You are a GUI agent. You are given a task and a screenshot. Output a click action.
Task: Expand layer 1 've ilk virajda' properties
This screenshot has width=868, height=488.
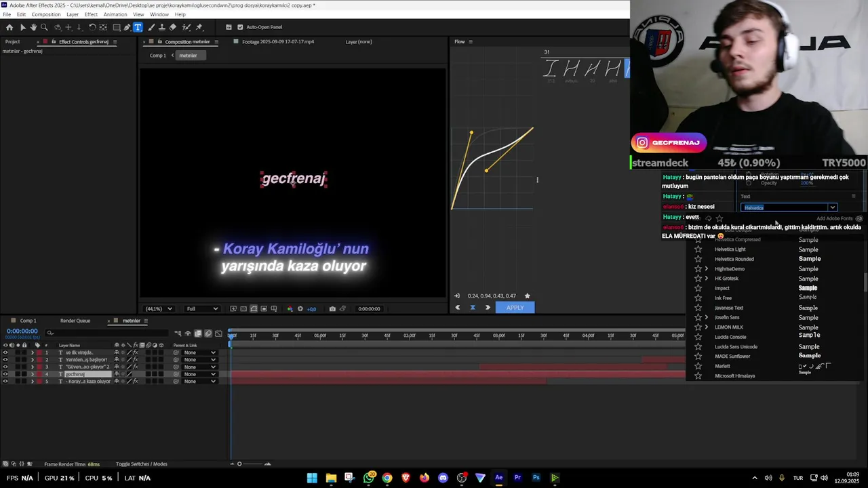(x=32, y=352)
